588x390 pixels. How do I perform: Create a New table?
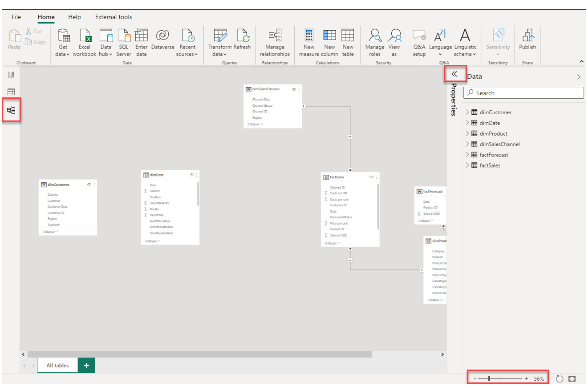348,43
